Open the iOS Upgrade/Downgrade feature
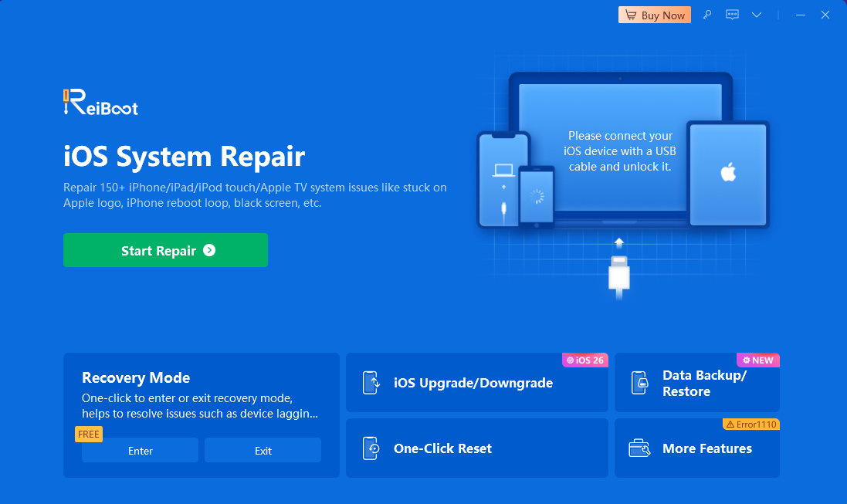This screenshot has height=504, width=847. pos(473,383)
